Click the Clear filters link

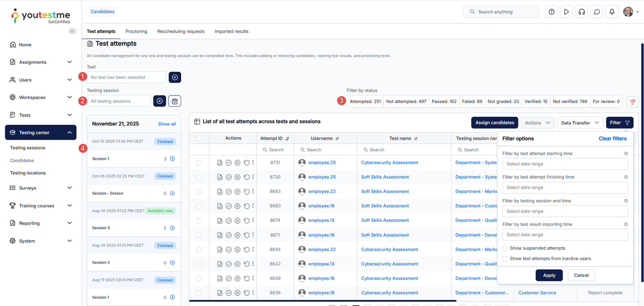[612, 139]
